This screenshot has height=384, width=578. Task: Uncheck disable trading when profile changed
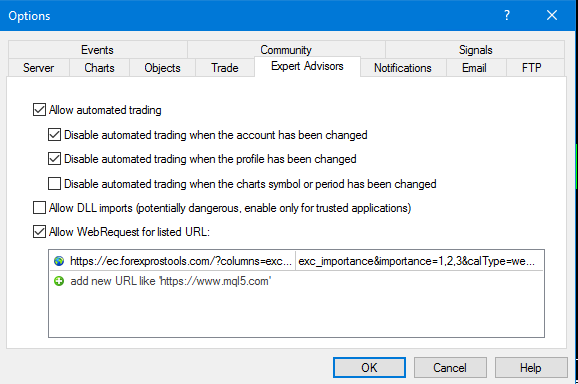coord(55,159)
